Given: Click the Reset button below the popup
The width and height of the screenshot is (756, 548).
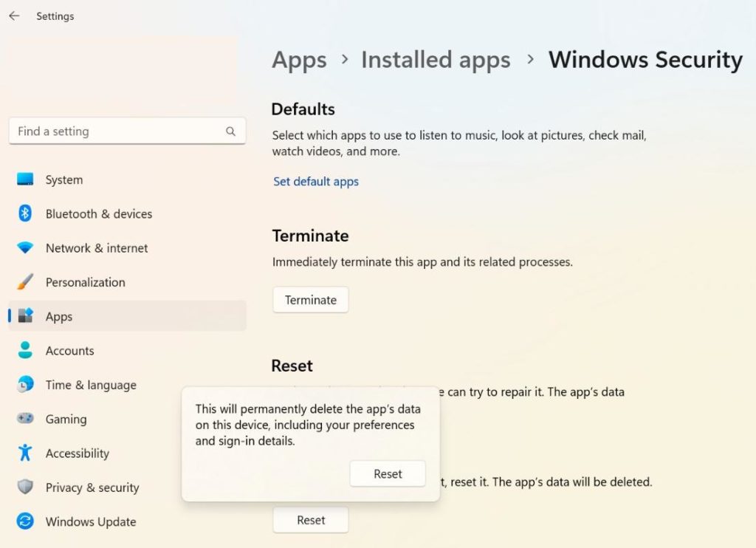Looking at the screenshot, I should 311,520.
